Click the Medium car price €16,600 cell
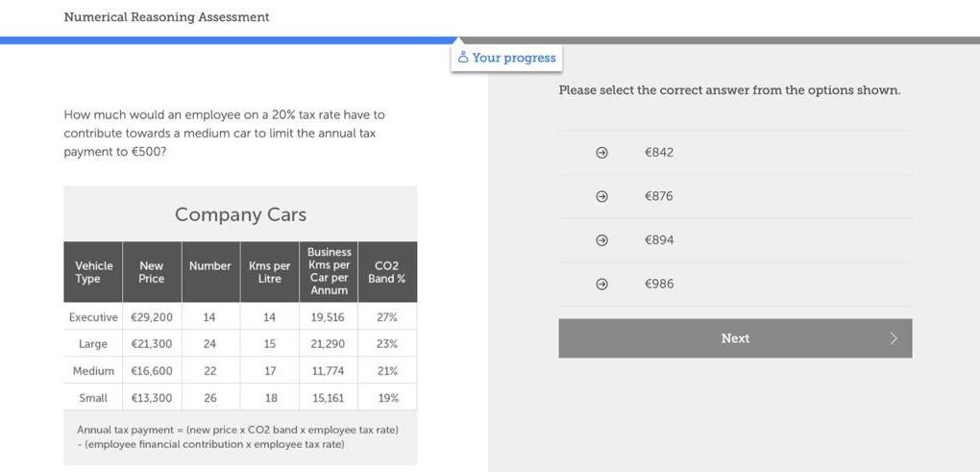The image size is (980, 472). [x=152, y=370]
